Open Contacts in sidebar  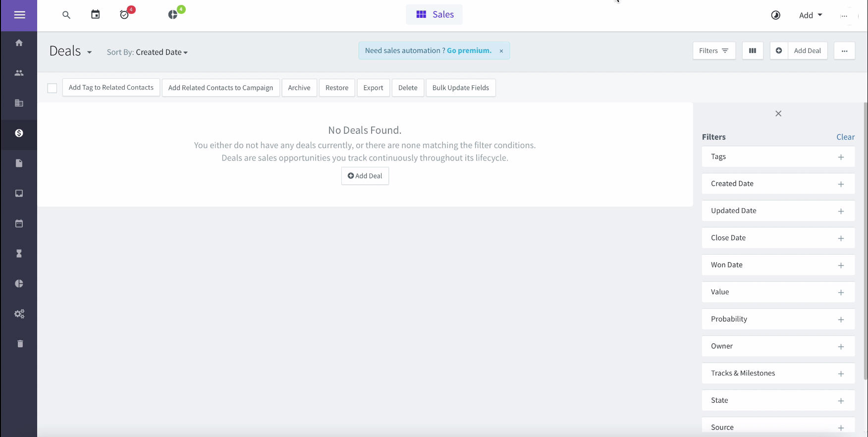tap(19, 73)
